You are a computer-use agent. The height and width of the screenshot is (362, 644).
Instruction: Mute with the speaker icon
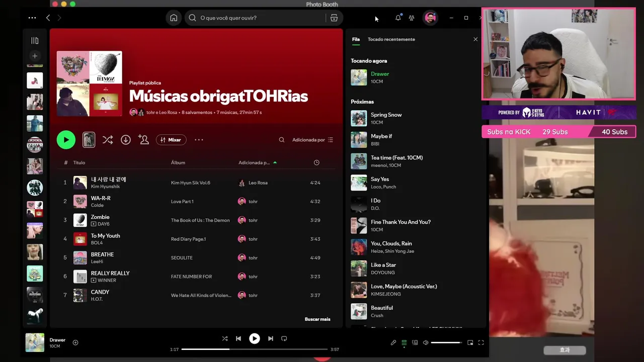pos(426,342)
